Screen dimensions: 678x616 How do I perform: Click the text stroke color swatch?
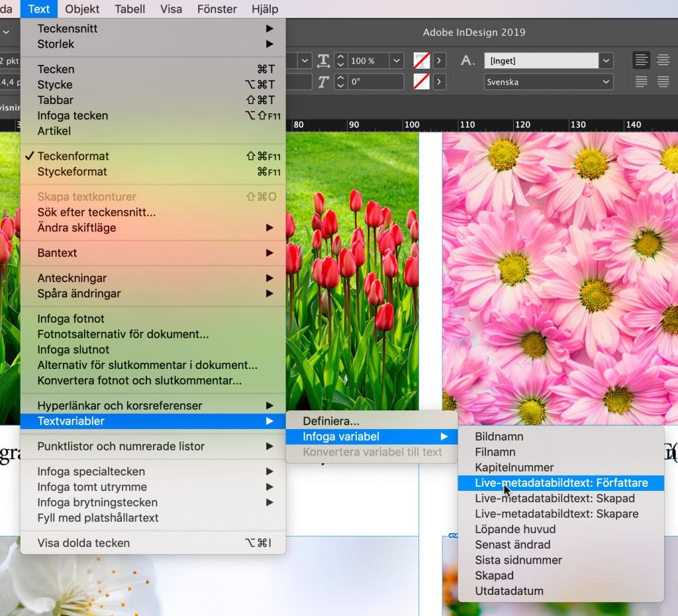422,82
